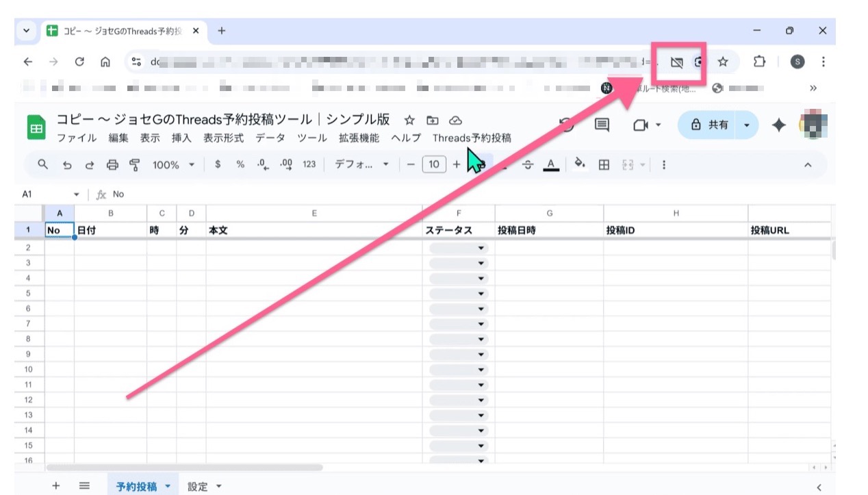Expand the share options arrow
Screen dimensions: 868x495
(x=747, y=125)
